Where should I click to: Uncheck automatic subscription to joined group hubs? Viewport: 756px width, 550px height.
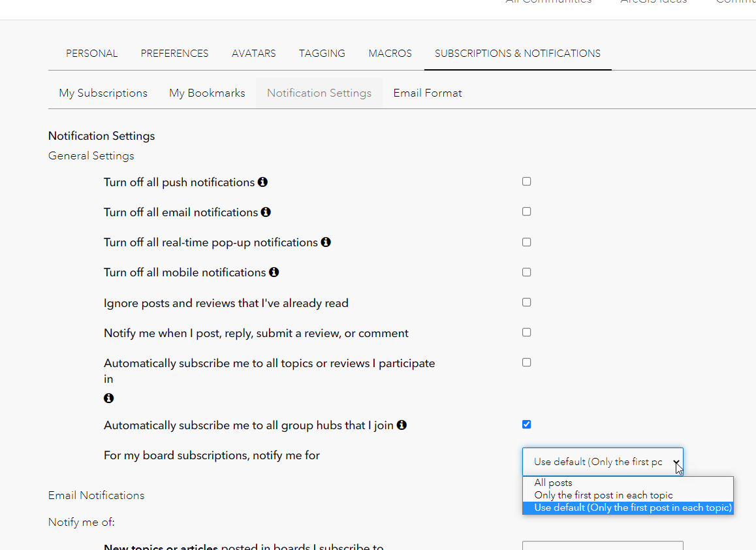click(526, 424)
